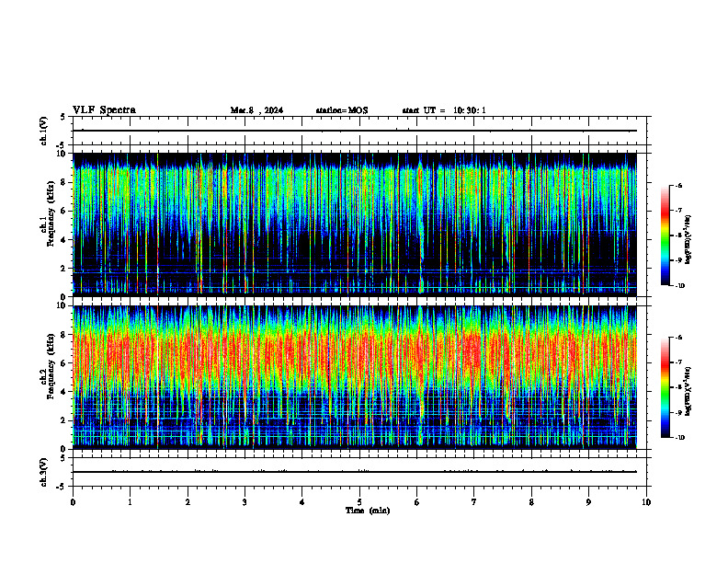Click the time axis tick label "3"
The height and width of the screenshot is (563, 728).
(245, 502)
